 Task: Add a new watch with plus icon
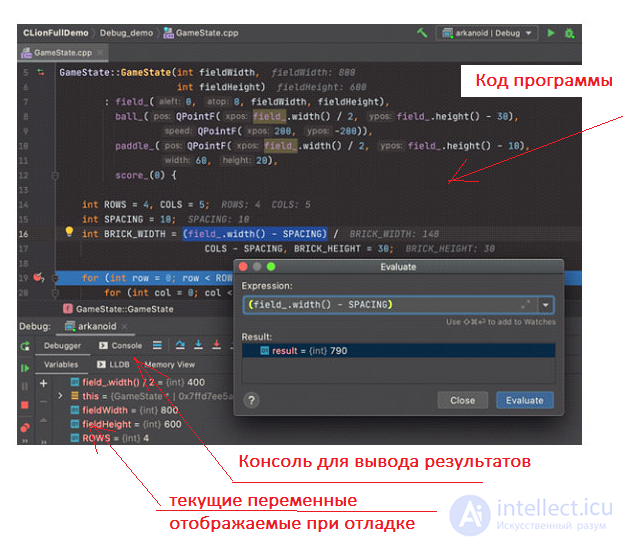coord(44,383)
